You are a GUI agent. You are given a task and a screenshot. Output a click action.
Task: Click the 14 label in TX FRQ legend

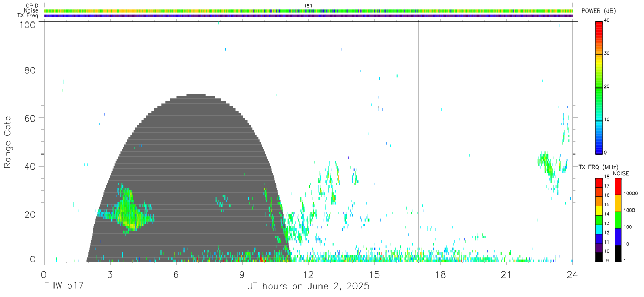coord(607,214)
